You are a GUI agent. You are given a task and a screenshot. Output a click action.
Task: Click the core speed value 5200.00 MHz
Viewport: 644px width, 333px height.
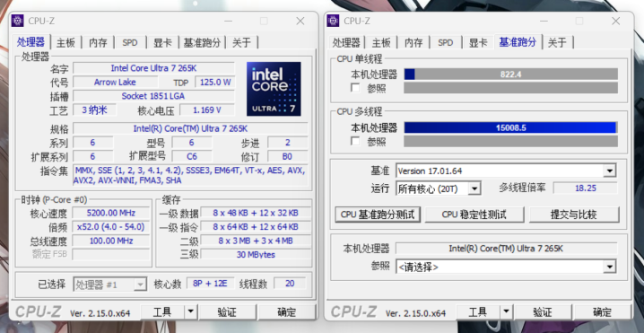(x=111, y=213)
